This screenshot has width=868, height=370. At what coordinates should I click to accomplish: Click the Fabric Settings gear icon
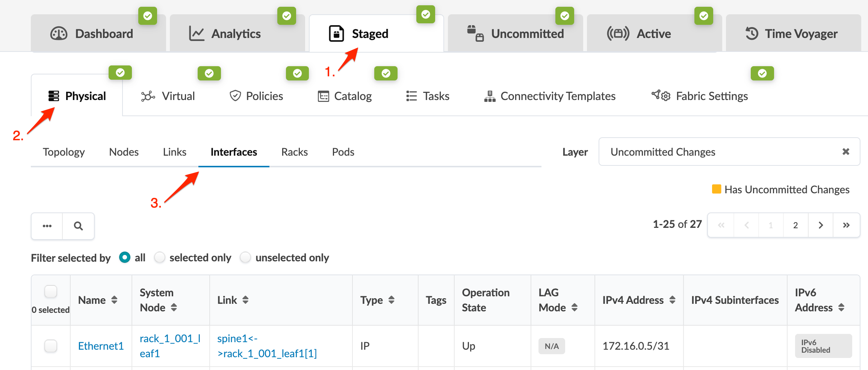pos(661,96)
